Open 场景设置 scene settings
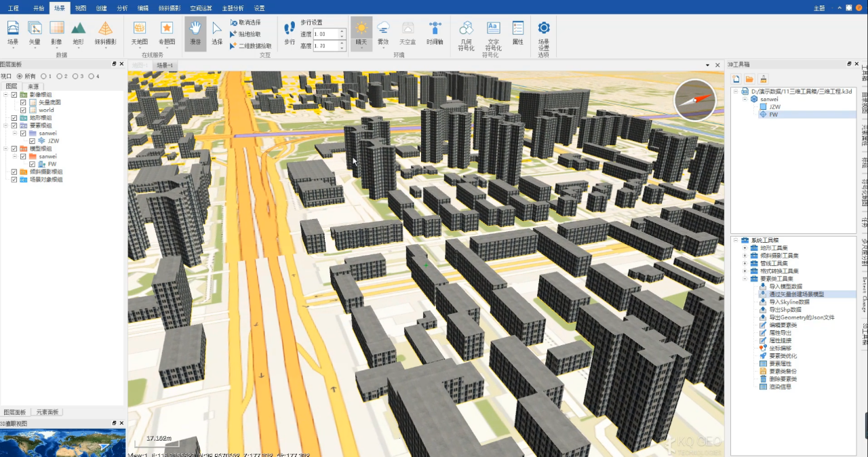 pos(544,36)
